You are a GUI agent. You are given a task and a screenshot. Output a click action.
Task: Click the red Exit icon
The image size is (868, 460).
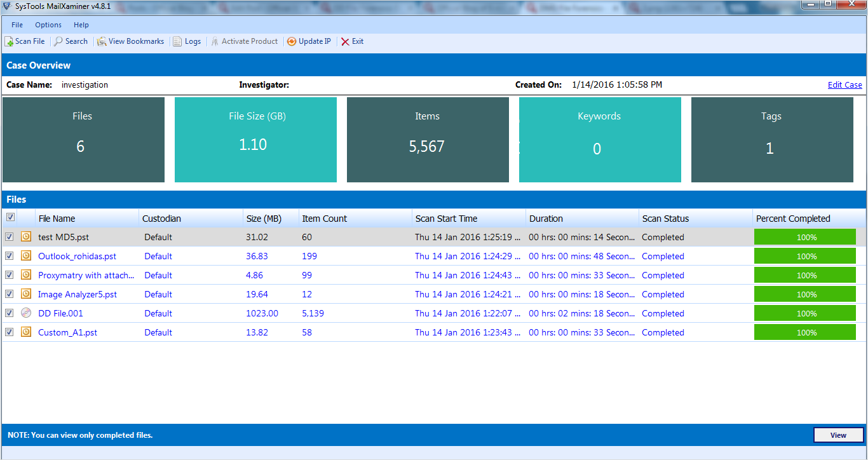pyautogui.click(x=345, y=41)
